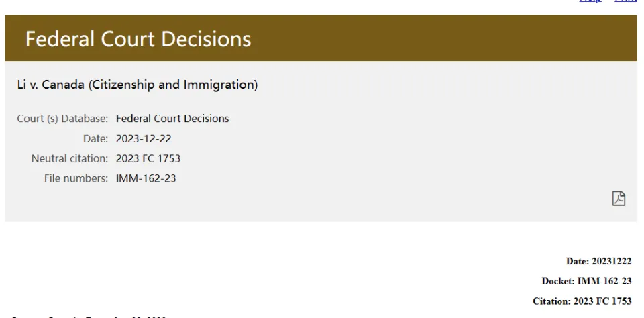The height and width of the screenshot is (318, 644).
Task: Click the 2023-12-22 date value
Action: (144, 139)
